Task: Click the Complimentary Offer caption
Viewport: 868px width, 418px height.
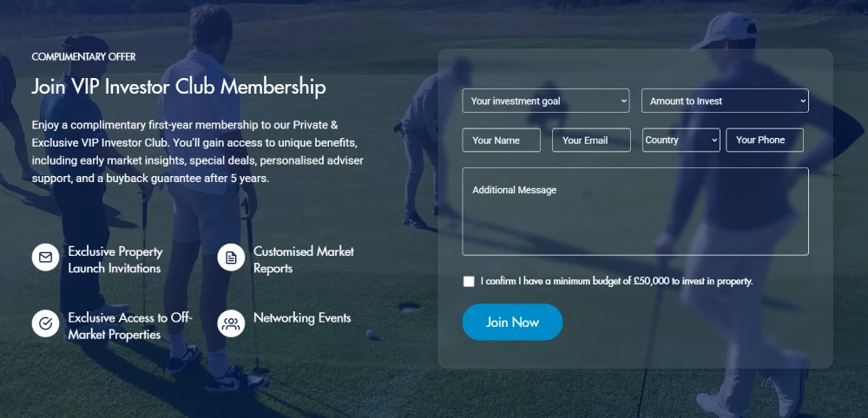Action: click(x=83, y=57)
